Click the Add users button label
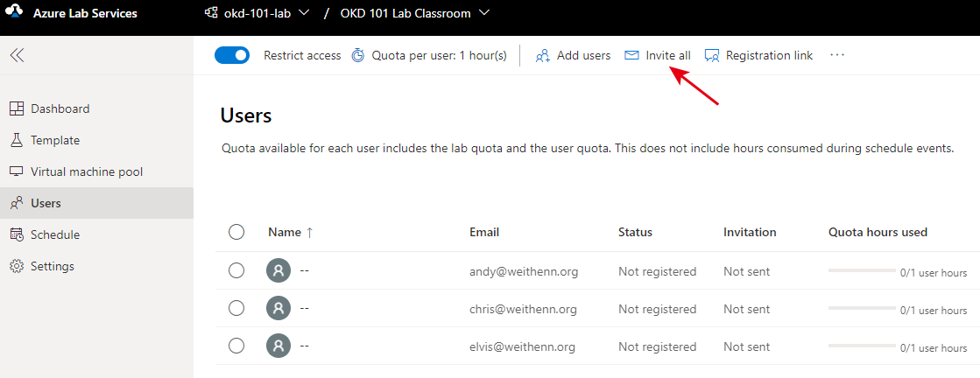 [x=584, y=56]
